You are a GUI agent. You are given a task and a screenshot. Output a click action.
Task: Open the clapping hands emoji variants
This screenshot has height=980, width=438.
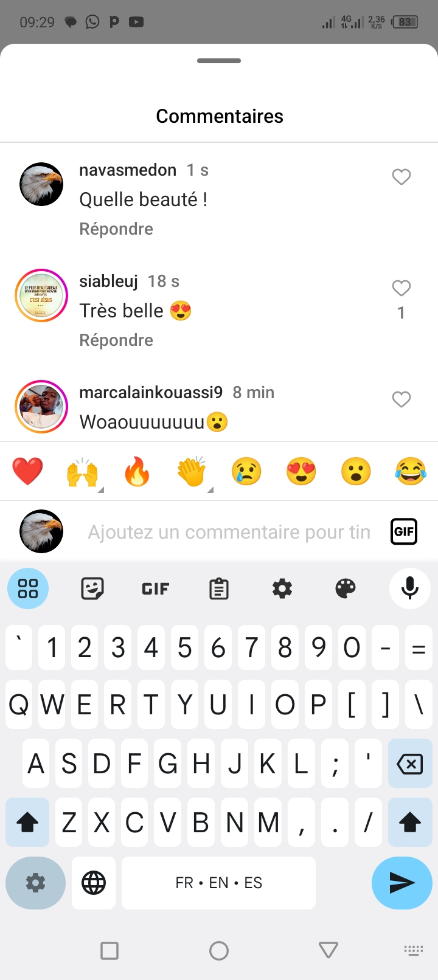coord(192,472)
